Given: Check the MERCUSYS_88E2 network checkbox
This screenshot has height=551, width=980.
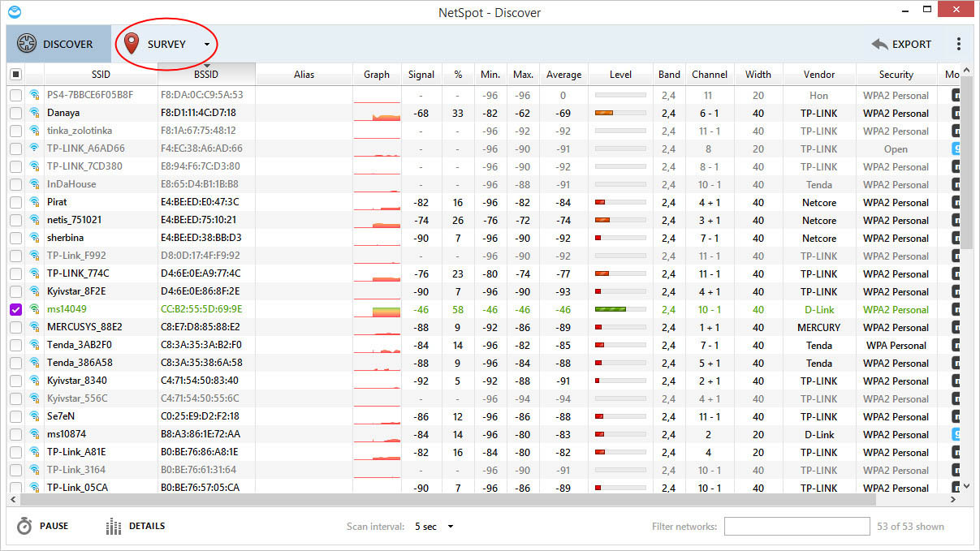Looking at the screenshot, I should (x=15, y=327).
